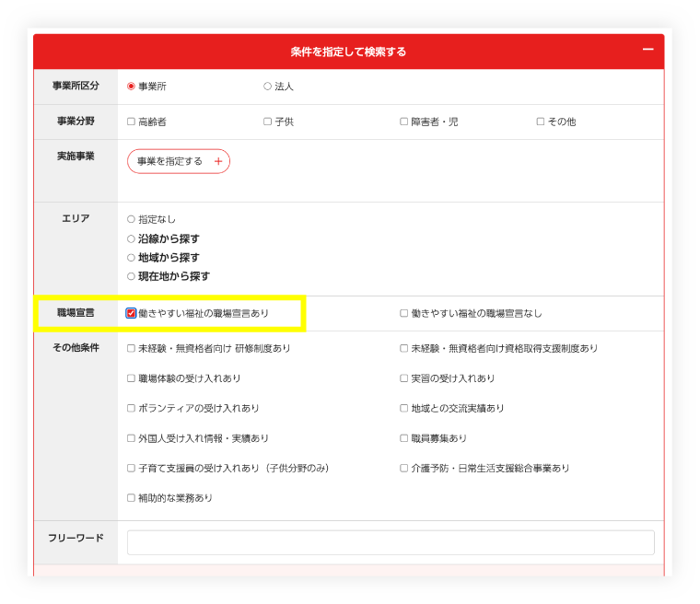The height and width of the screenshot is (604, 700).
Task: Tick the 職員募集あり checkbox
Action: coord(403,438)
